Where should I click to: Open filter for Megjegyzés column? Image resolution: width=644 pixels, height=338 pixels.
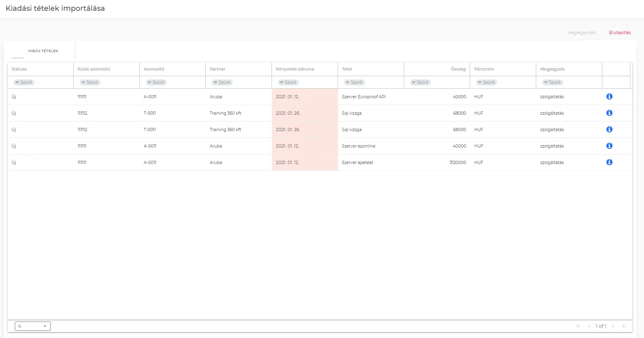point(552,82)
